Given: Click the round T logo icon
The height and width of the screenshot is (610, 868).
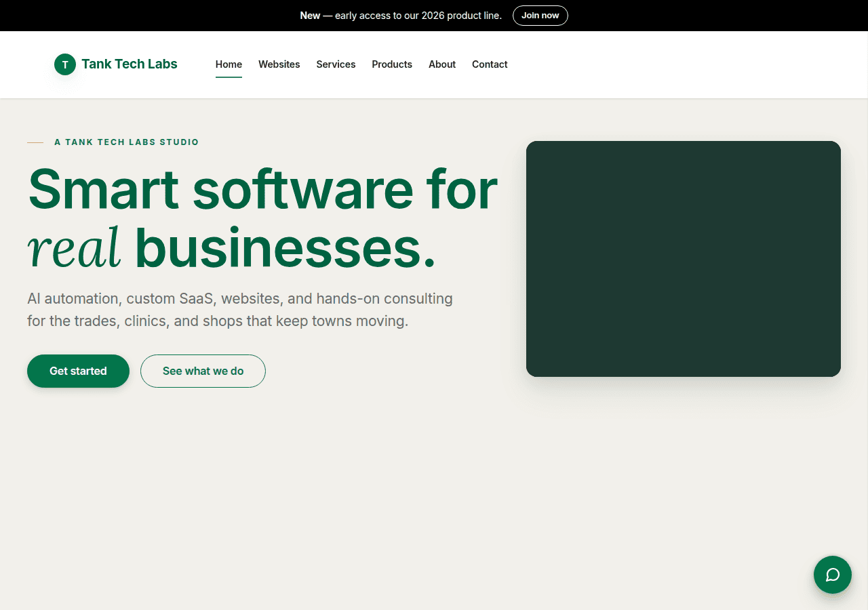Looking at the screenshot, I should [x=65, y=64].
